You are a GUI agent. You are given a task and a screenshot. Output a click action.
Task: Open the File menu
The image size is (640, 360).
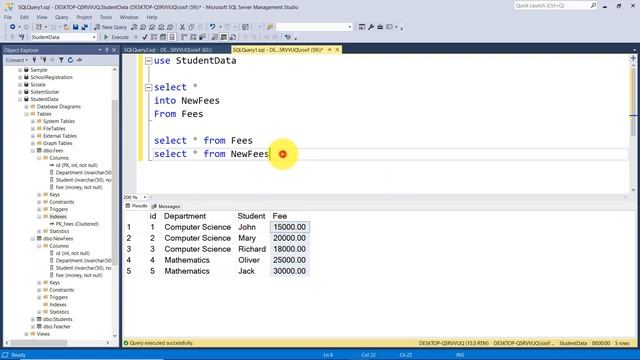[8, 17]
